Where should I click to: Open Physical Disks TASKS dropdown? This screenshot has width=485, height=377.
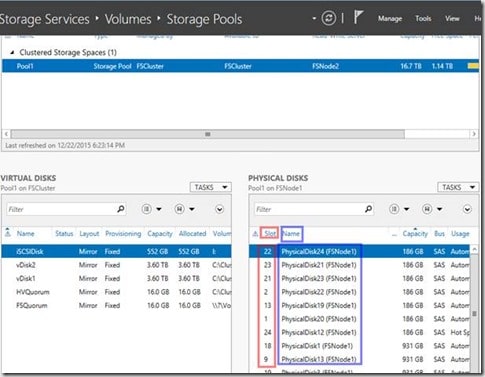[458, 187]
